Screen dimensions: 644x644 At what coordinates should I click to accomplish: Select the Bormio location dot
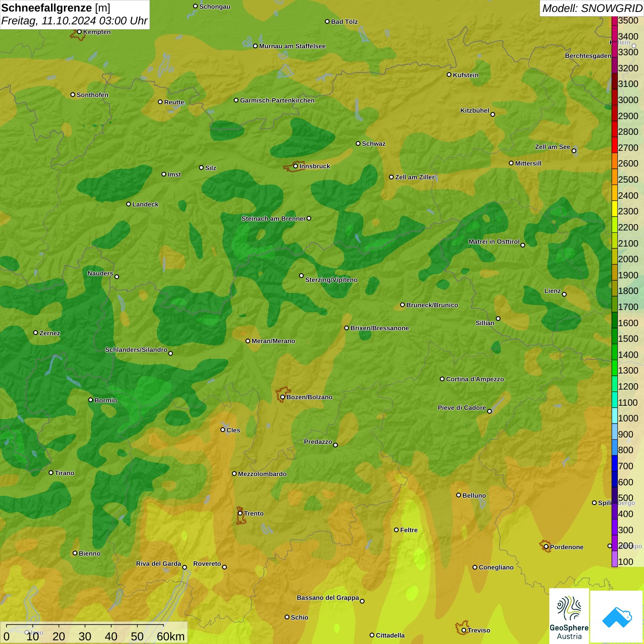90,400
